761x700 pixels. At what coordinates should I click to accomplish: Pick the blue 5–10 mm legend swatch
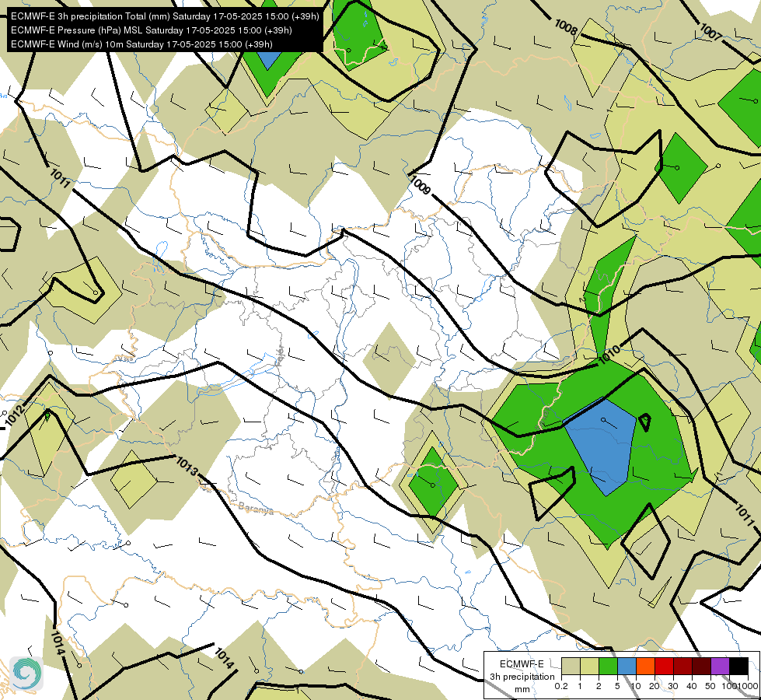(627, 667)
